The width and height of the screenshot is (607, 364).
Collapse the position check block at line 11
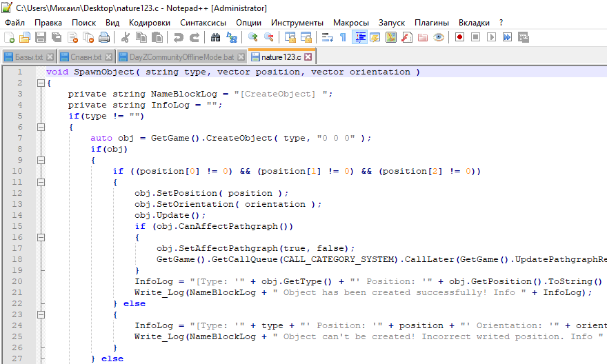(x=41, y=182)
